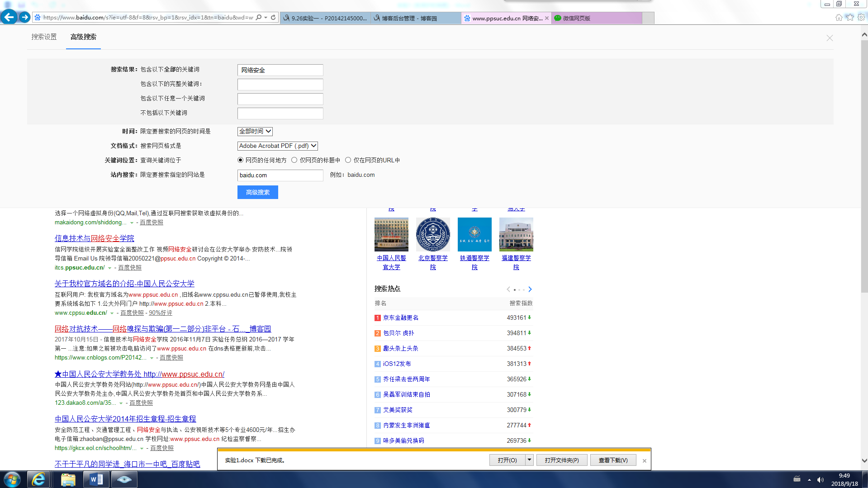This screenshot has height=488, width=868.
Task: Focus the 包含以下的完整关键词 input field
Action: coord(280,85)
